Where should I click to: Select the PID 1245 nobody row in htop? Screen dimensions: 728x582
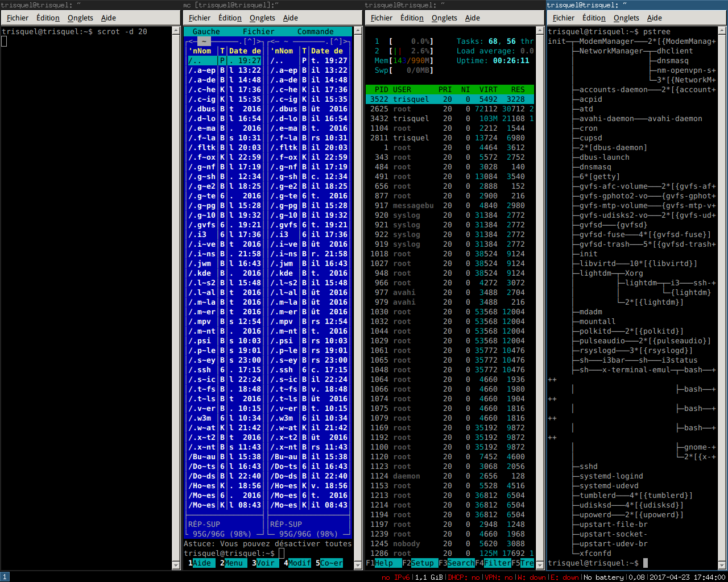click(x=450, y=544)
